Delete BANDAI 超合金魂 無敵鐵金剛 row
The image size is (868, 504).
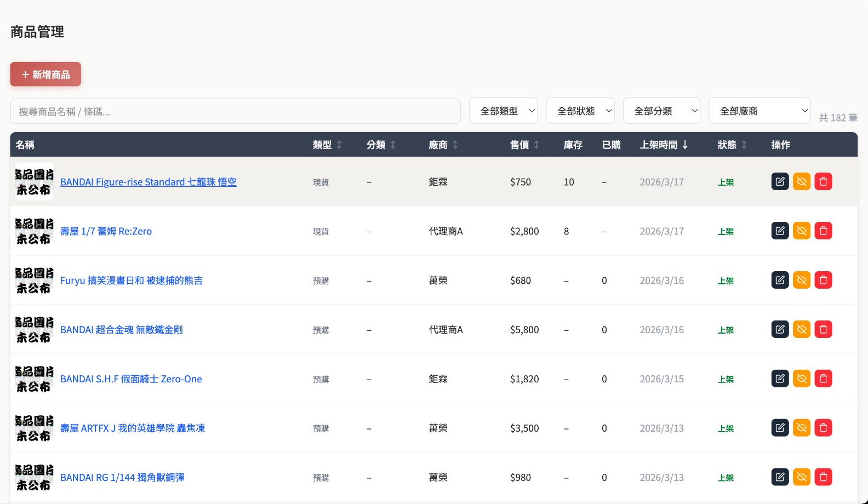point(823,329)
